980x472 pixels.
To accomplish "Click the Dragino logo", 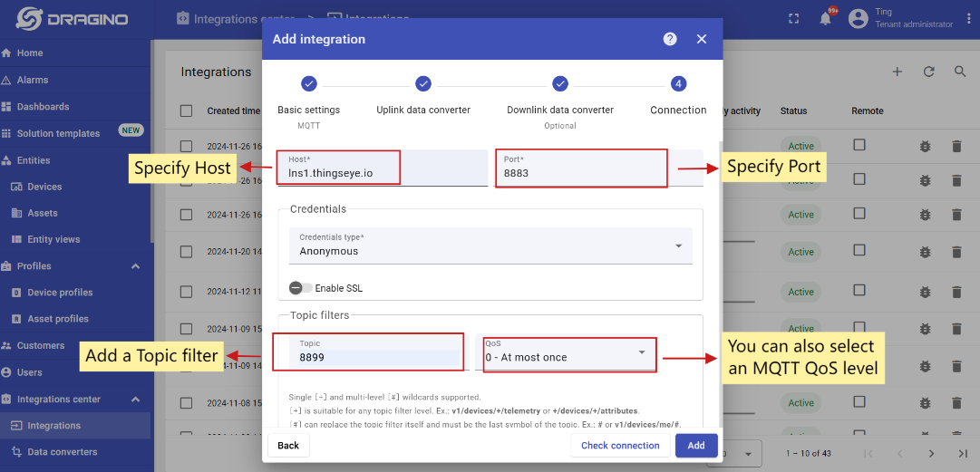I will point(72,19).
